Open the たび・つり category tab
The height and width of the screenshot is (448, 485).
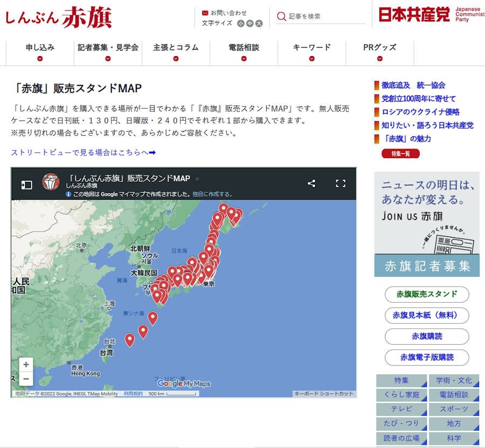[401, 424]
